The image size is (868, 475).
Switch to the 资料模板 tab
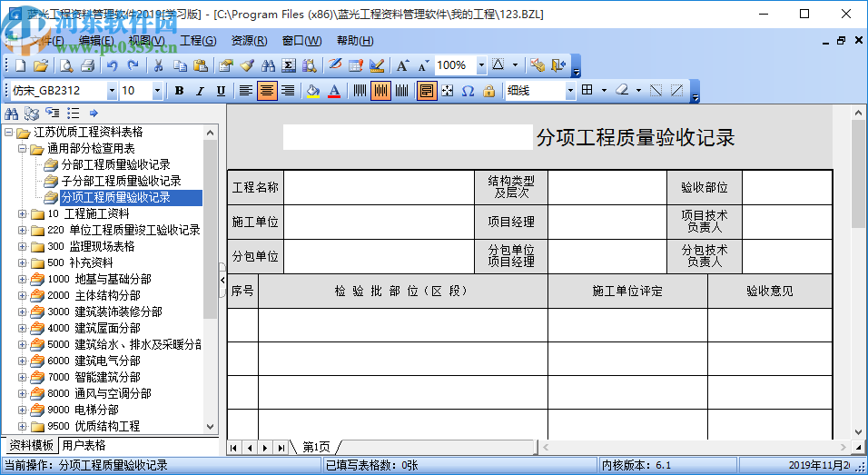tap(32, 445)
